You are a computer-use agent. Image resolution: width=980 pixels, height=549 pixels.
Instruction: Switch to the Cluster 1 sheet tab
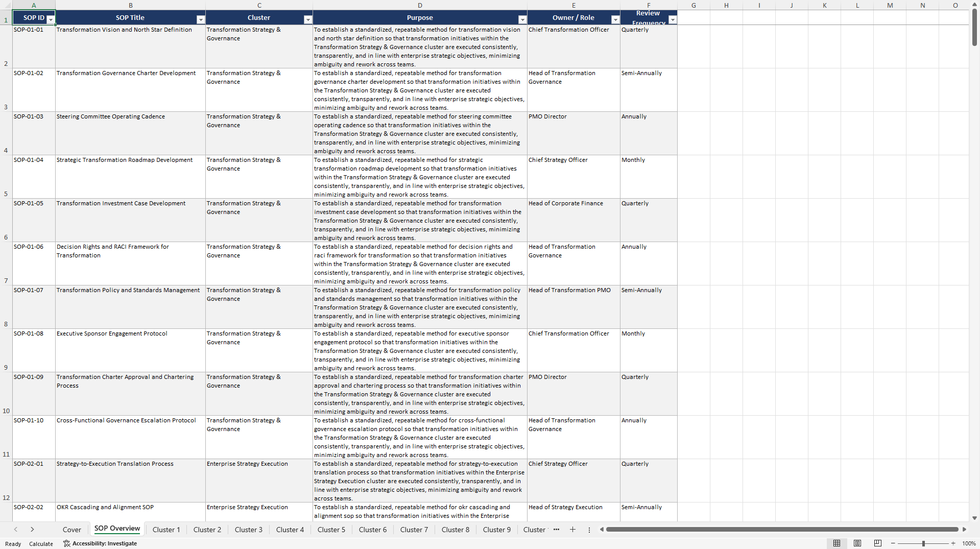166,530
